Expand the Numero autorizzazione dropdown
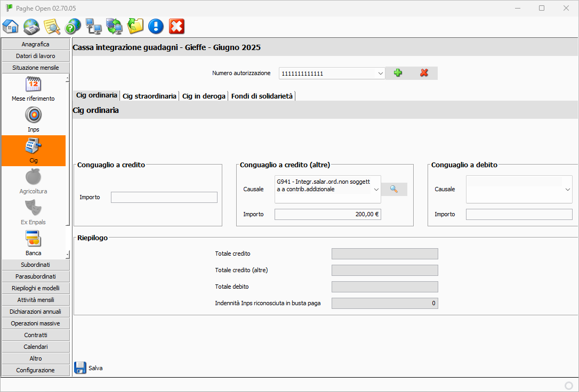This screenshot has width=579, height=392. (x=380, y=73)
